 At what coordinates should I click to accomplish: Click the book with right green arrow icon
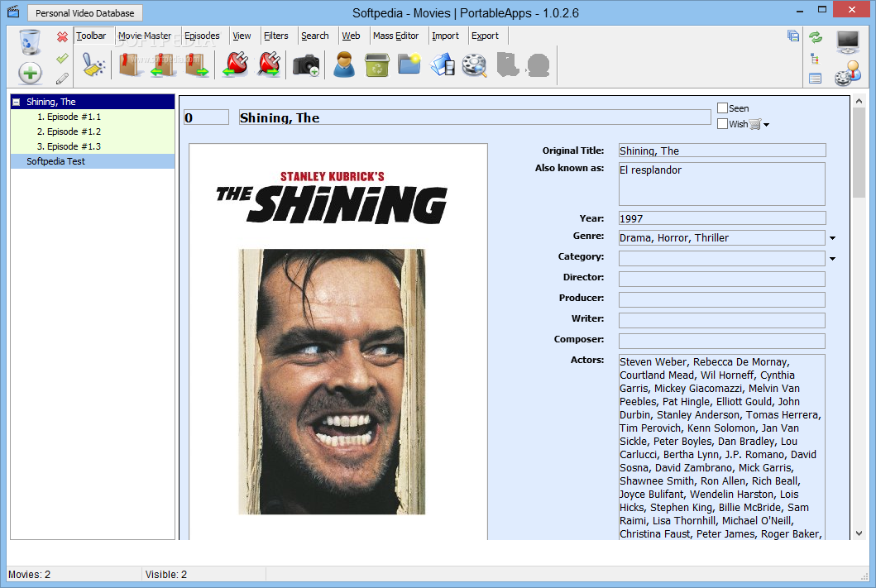[197, 65]
